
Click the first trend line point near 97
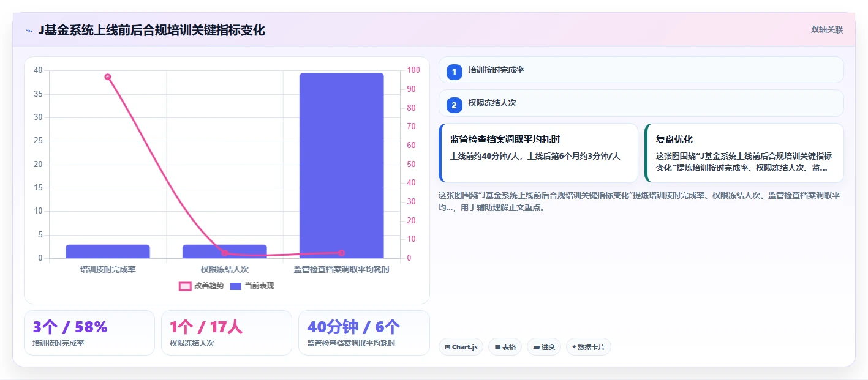tap(108, 77)
